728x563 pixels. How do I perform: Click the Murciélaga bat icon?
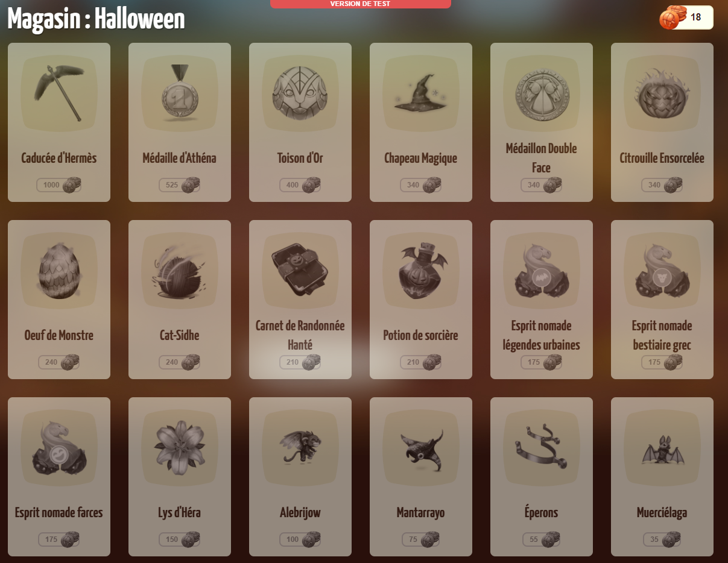662,448
